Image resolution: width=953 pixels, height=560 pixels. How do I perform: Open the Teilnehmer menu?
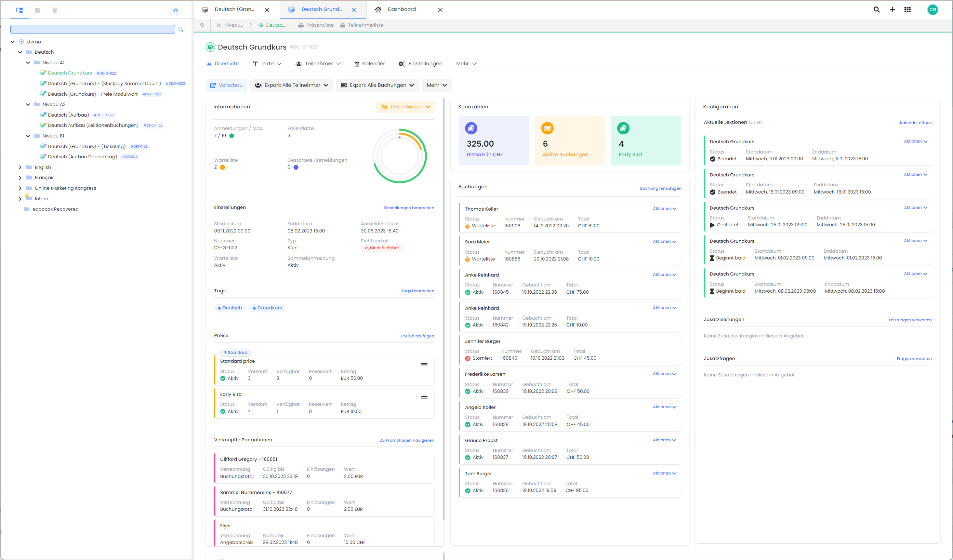[318, 64]
